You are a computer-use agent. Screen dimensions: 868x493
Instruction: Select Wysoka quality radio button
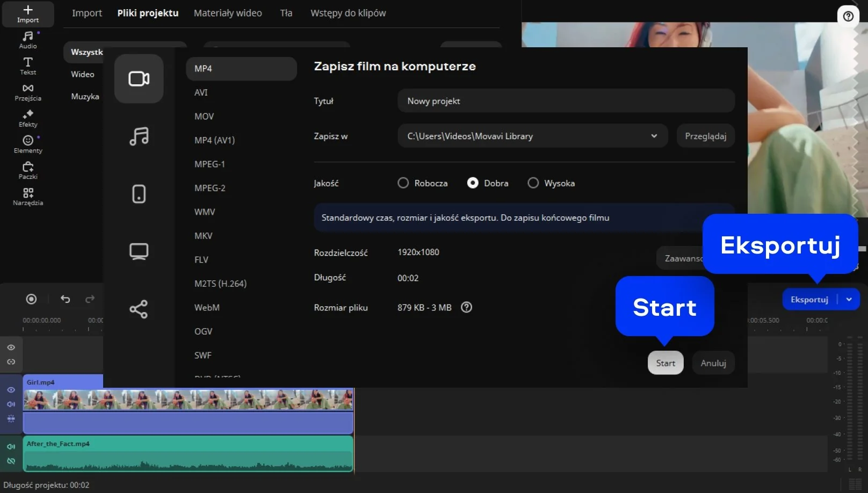(x=533, y=183)
